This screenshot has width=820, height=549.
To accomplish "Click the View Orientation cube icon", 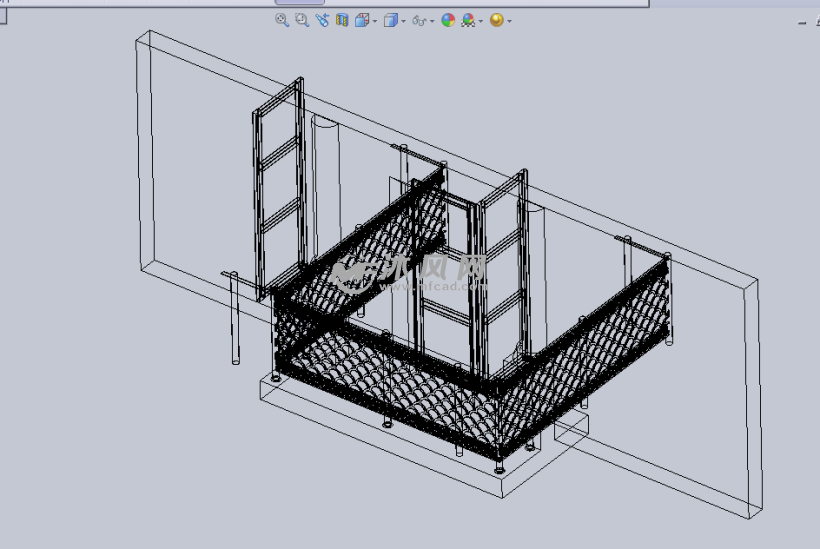I will (x=362, y=20).
